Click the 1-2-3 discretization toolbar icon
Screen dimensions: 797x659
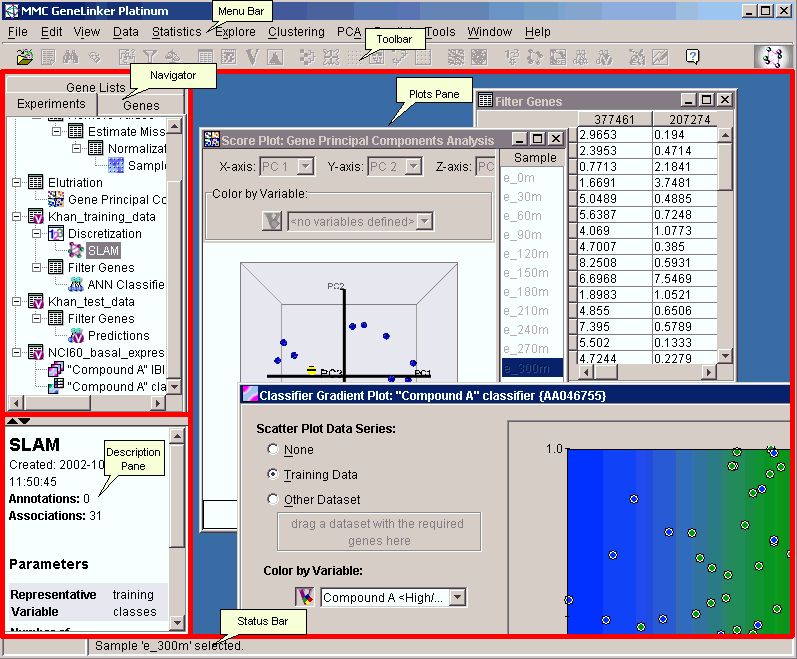[x=512, y=57]
